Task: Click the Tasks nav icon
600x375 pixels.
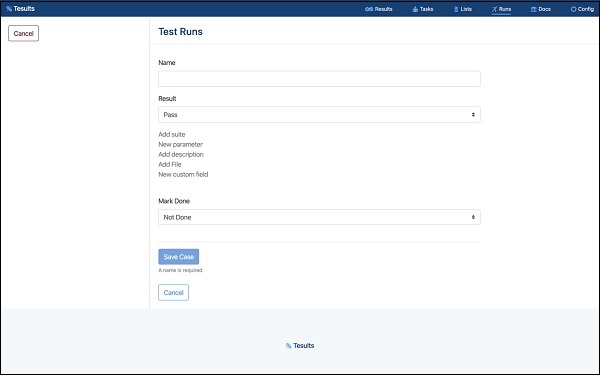Action: (415, 9)
